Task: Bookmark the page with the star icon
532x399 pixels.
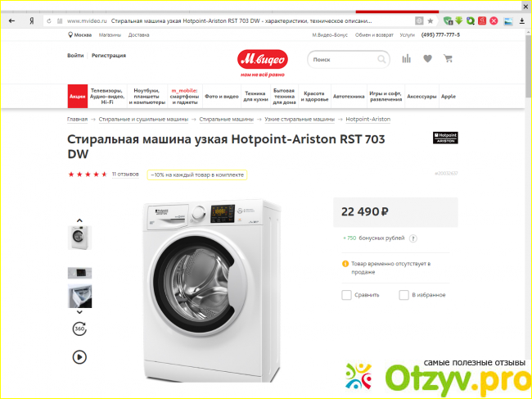Action: [431, 21]
